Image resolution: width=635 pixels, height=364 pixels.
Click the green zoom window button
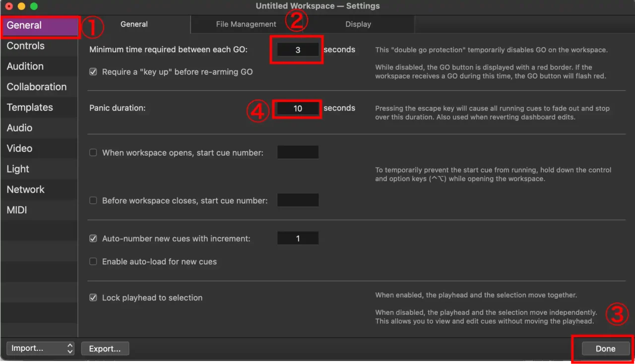coord(34,6)
